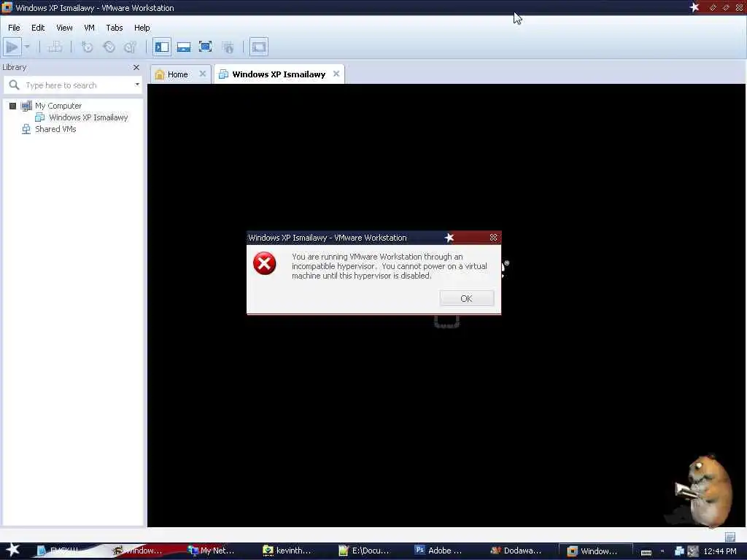Click the send Ctrl+Alt+Del toolbar icon
The height and width of the screenshot is (560, 747).
(55, 47)
